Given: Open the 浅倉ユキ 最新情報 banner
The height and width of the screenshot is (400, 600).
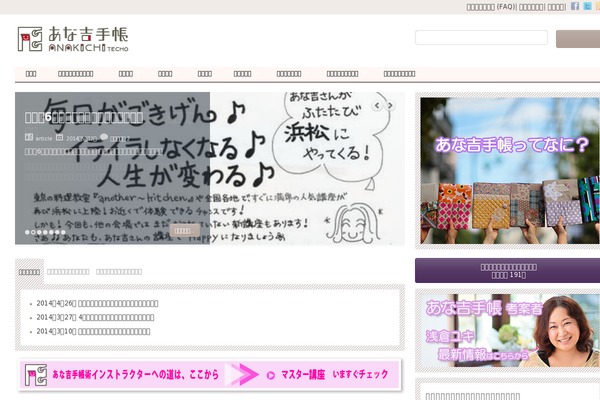Looking at the screenshot, I should (510, 331).
